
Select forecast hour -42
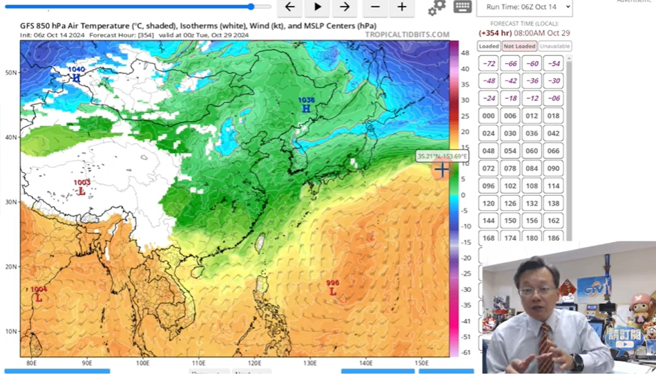tap(510, 81)
